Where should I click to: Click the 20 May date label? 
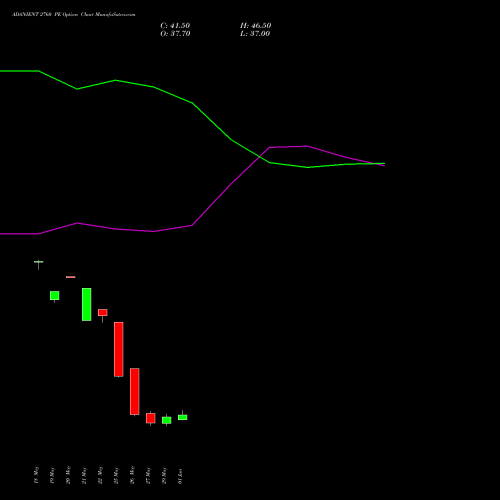click(68, 475)
